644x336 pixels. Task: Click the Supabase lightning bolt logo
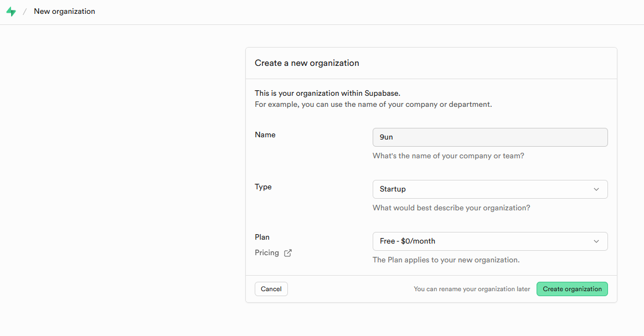[11, 12]
